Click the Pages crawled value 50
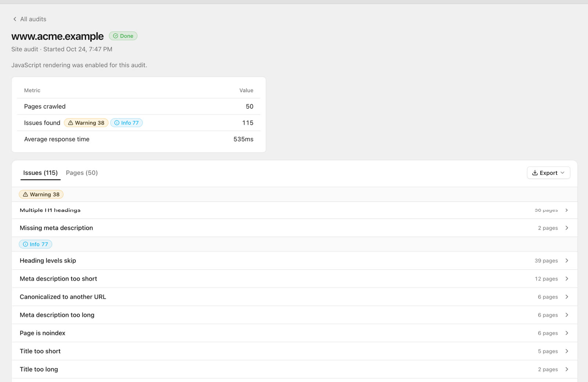Viewport: 588px width, 382px height. (250, 107)
